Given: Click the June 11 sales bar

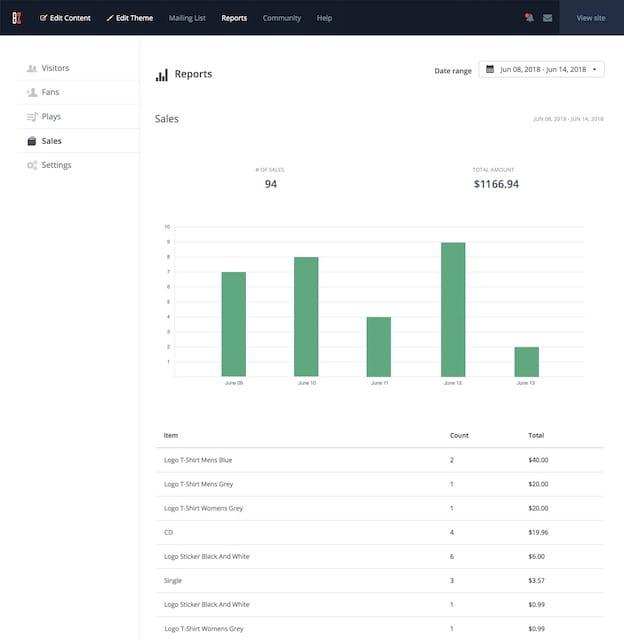Looking at the screenshot, I should click(x=379, y=347).
